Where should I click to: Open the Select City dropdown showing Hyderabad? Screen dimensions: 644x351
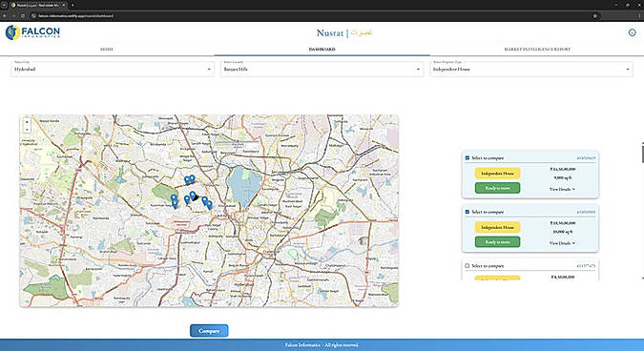(x=113, y=69)
